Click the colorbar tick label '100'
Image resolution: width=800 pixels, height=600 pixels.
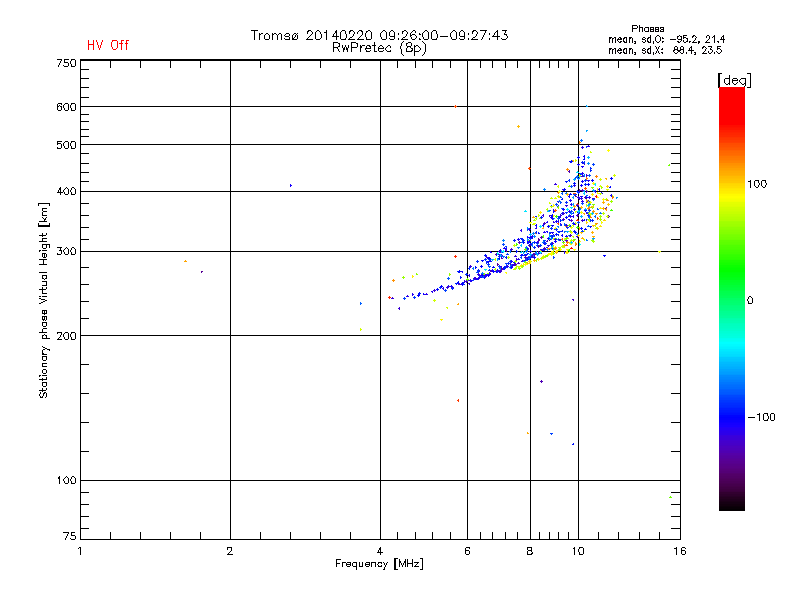(x=757, y=184)
